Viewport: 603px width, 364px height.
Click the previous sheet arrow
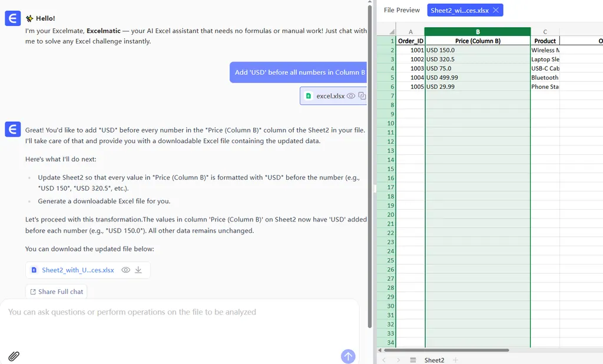(x=384, y=360)
